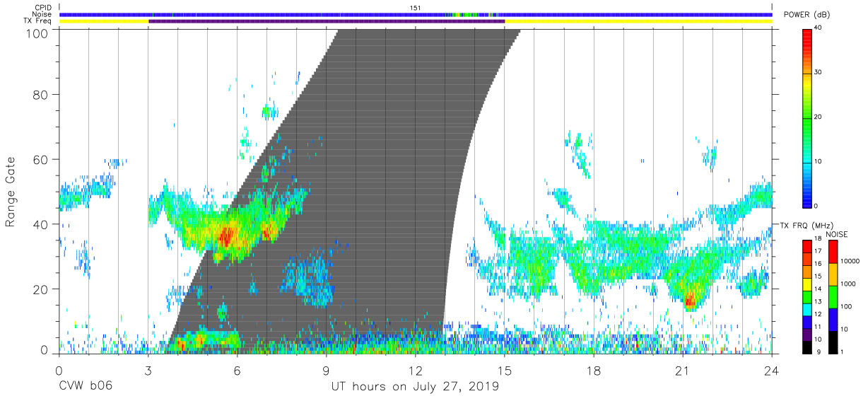
Task: Click the "30" label on power scale
Action: pos(819,73)
